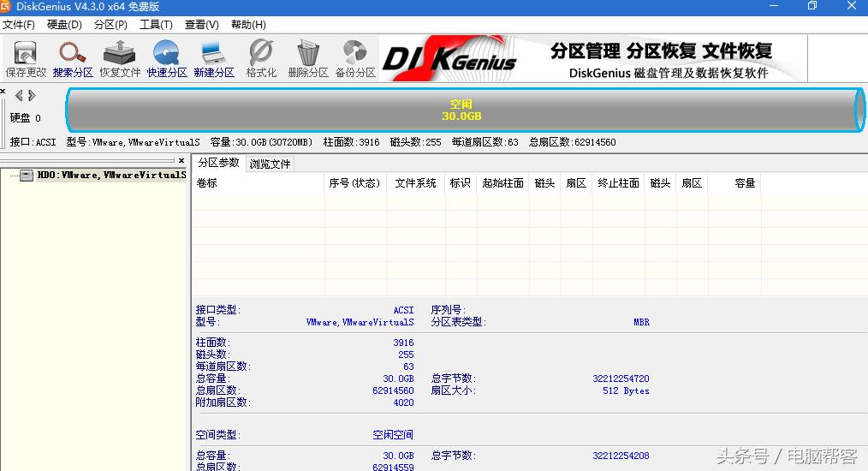This screenshot has height=471, width=868.
Task: Click the 序号(状态) column header
Action: [355, 183]
